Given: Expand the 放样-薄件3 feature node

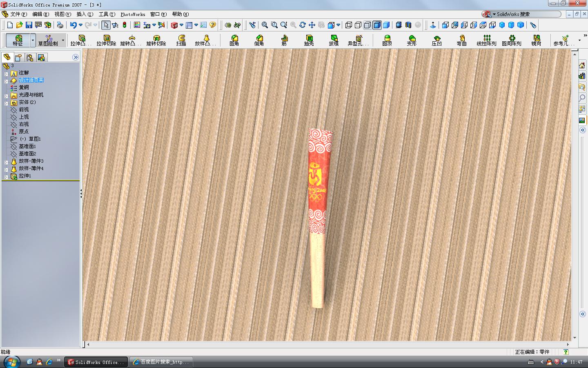Looking at the screenshot, I should coord(6,162).
